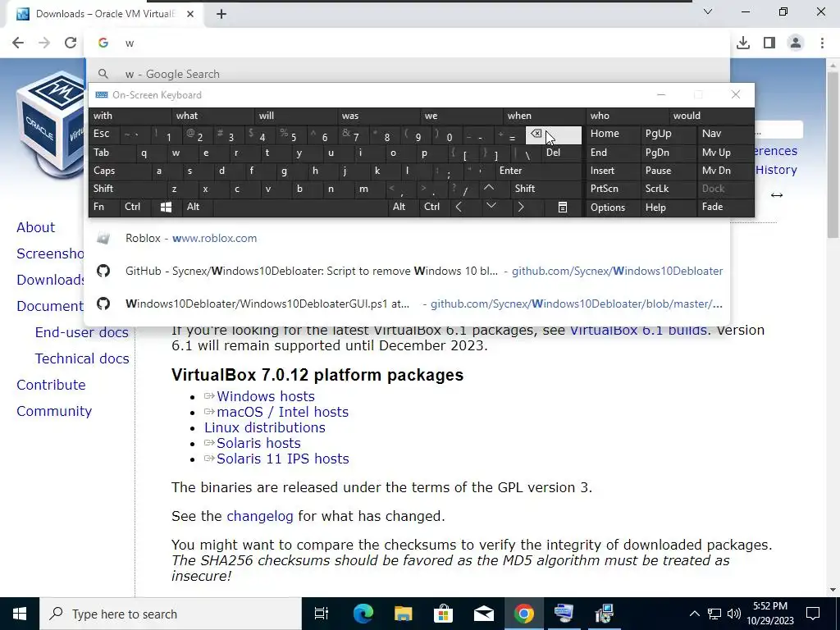Close the Downloads – Oracle VM VirtualBox tab
This screenshot has width=840, height=630.
click(190, 14)
